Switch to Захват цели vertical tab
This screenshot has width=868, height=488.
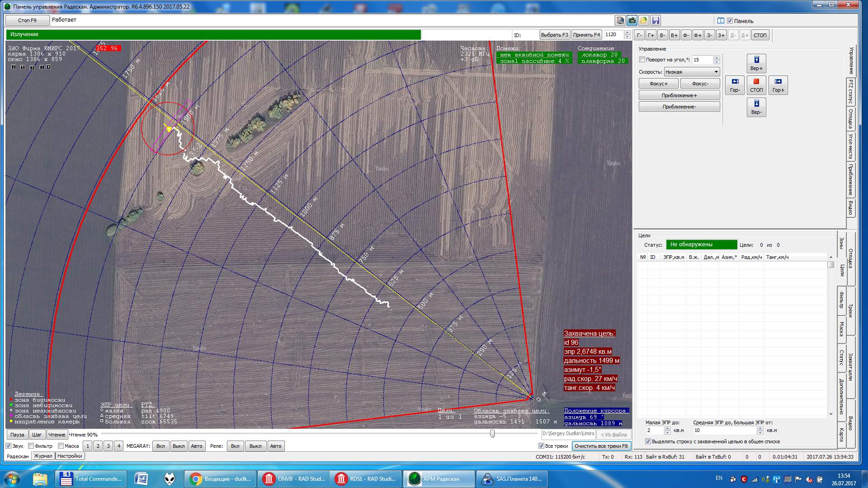(x=850, y=366)
